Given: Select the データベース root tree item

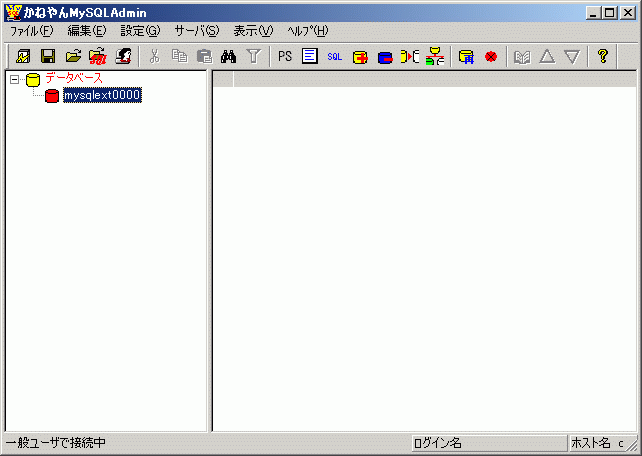Looking at the screenshot, I should (x=74, y=78).
